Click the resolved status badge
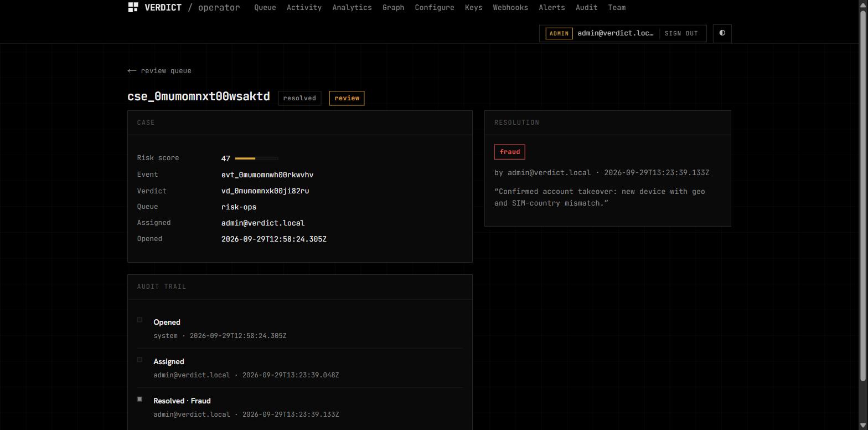The image size is (868, 430). point(299,98)
